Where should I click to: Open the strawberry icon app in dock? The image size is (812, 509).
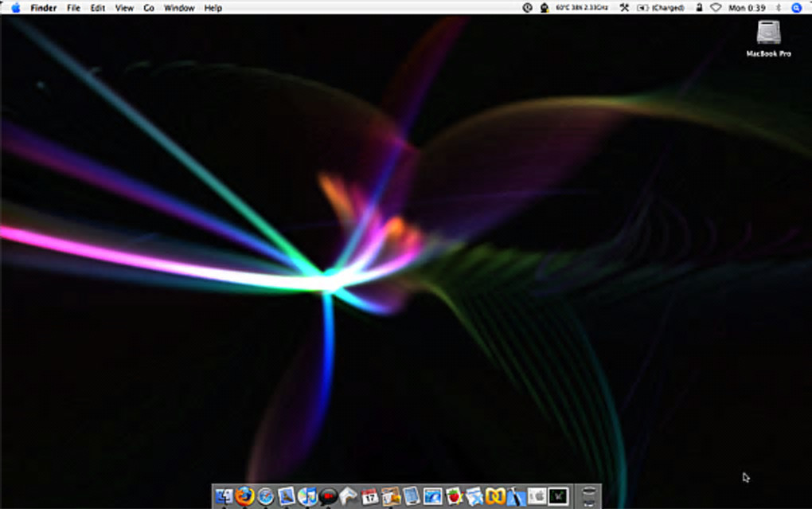click(454, 496)
